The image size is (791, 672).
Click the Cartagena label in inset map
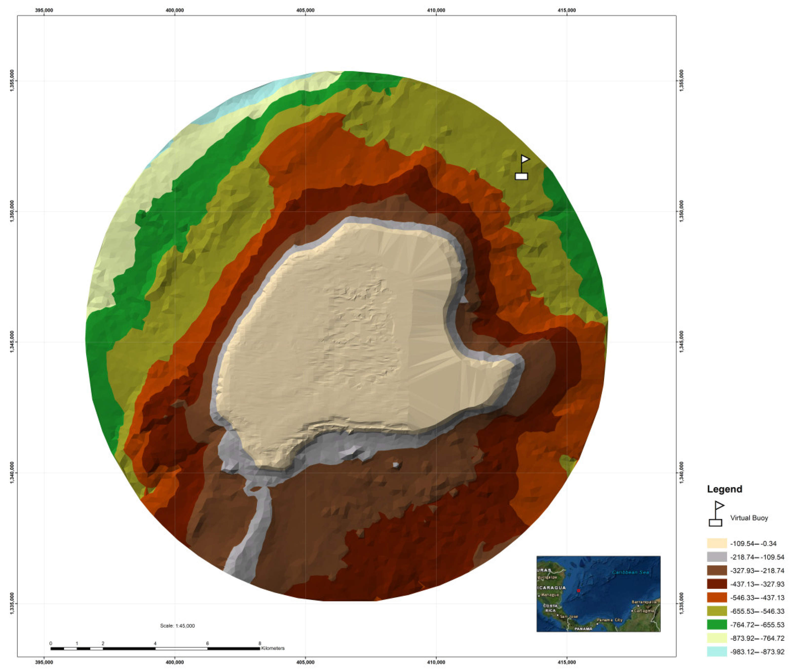(644, 611)
